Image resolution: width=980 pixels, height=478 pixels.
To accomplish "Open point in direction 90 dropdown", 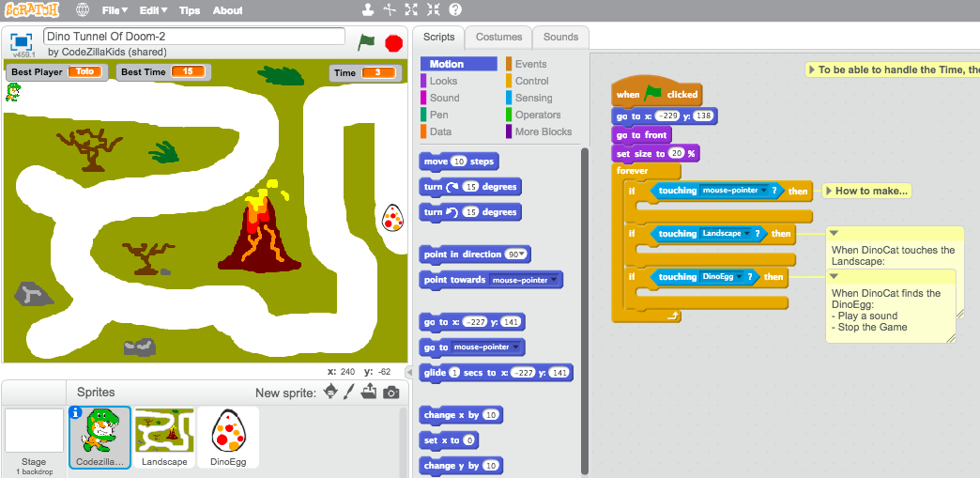I will click(521, 254).
